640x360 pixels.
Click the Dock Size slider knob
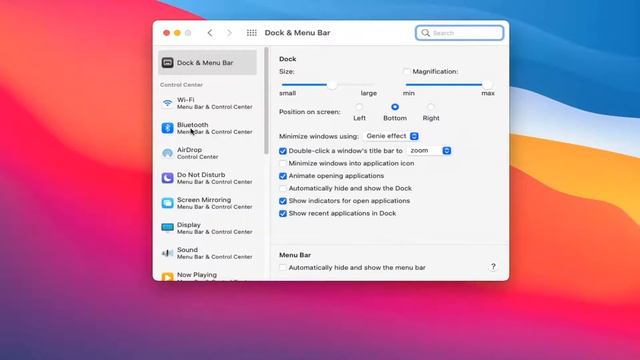coord(333,84)
